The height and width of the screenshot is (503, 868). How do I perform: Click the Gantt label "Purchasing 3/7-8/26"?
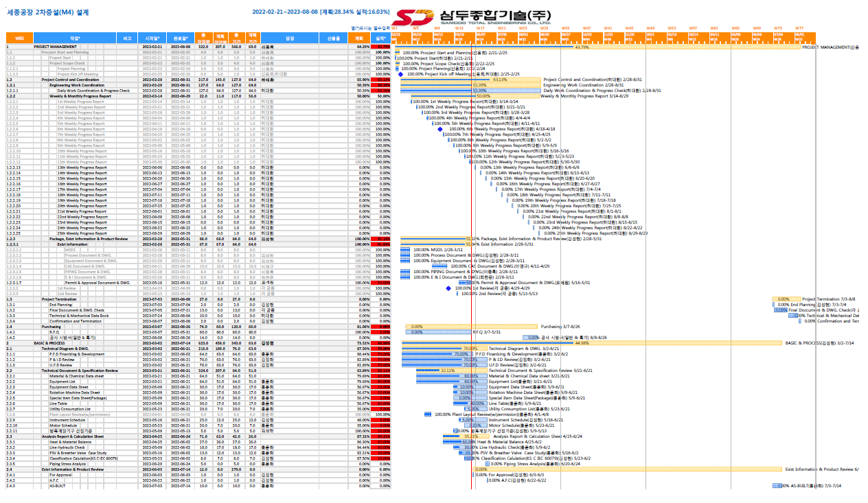tap(560, 327)
